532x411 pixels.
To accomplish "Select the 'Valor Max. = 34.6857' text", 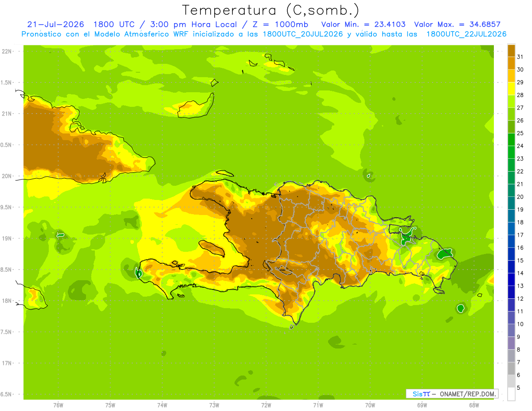I will coord(458,24).
